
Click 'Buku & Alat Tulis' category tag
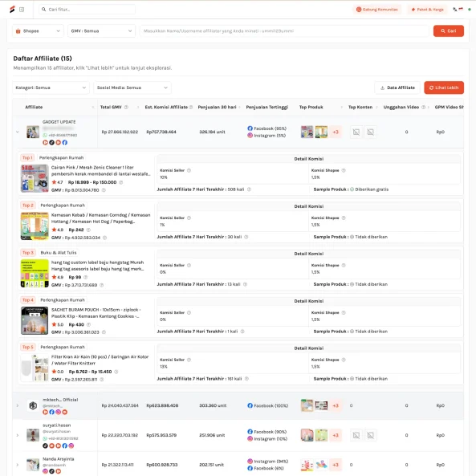coord(59,253)
